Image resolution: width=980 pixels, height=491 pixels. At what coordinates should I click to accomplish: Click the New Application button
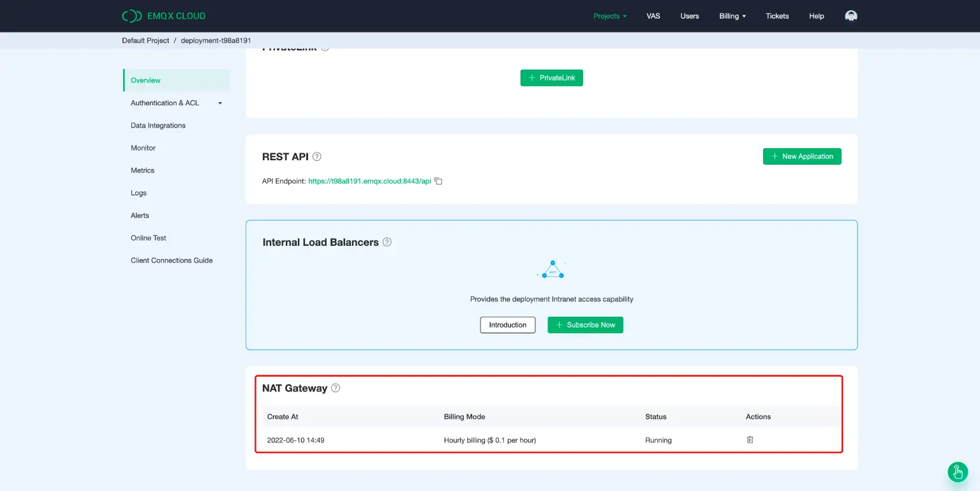tap(802, 156)
